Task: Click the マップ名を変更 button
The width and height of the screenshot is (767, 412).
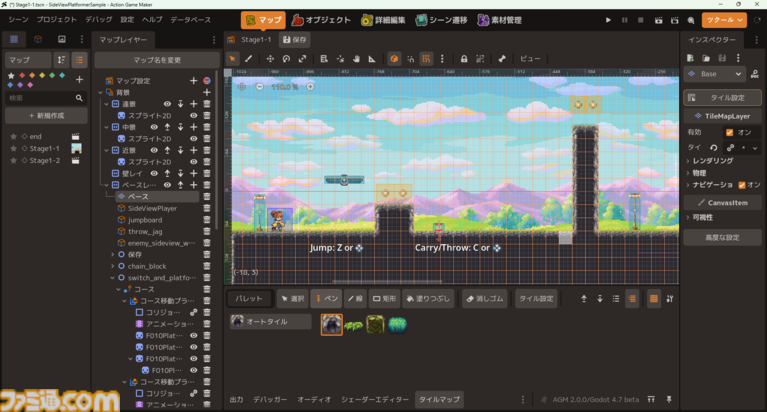Action: click(157, 60)
